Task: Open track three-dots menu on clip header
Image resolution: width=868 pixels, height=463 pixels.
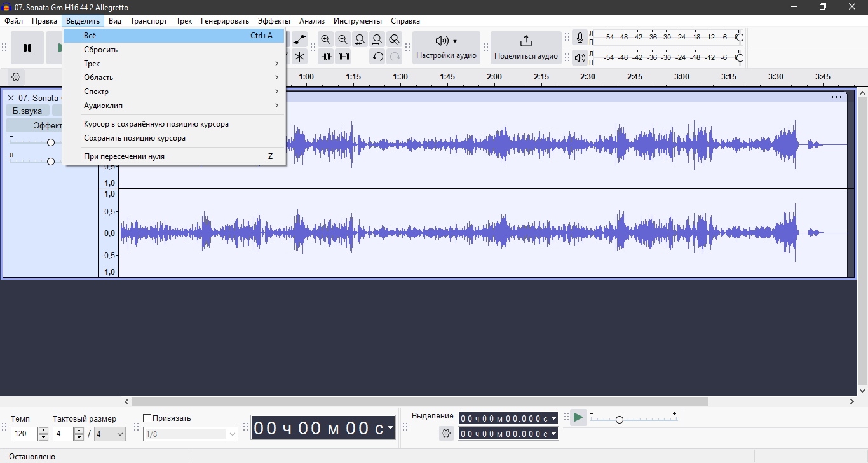Action: pyautogui.click(x=836, y=97)
